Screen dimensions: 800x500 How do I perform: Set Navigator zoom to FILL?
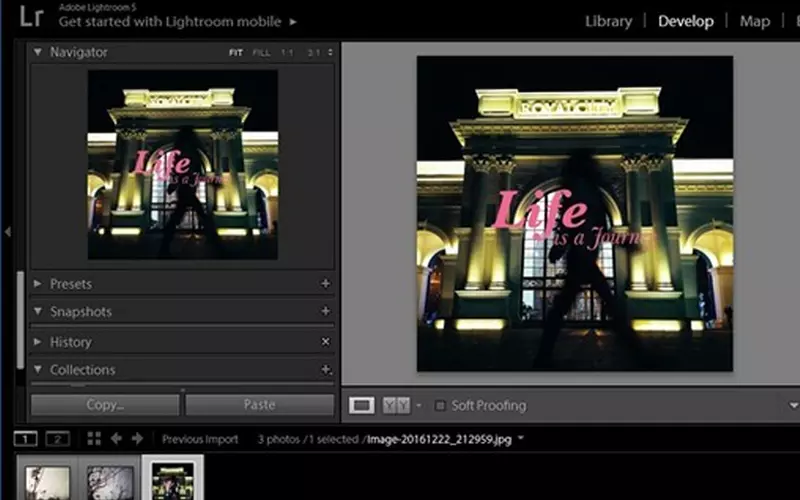261,53
